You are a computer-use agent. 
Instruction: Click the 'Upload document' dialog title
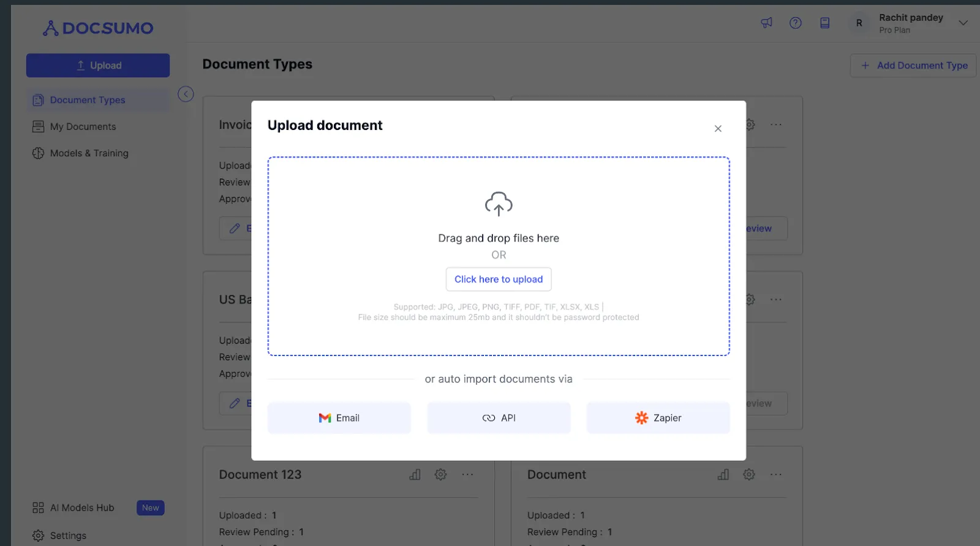click(325, 125)
